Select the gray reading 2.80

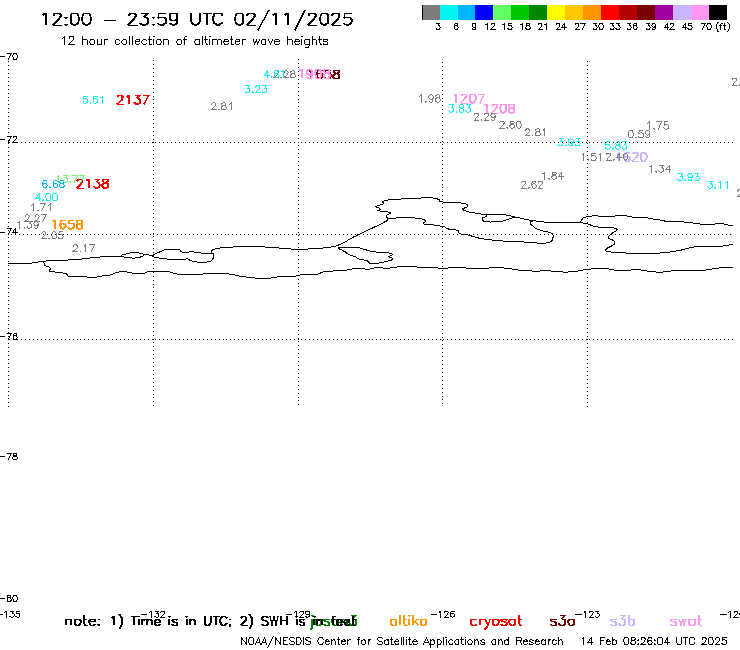click(x=510, y=125)
